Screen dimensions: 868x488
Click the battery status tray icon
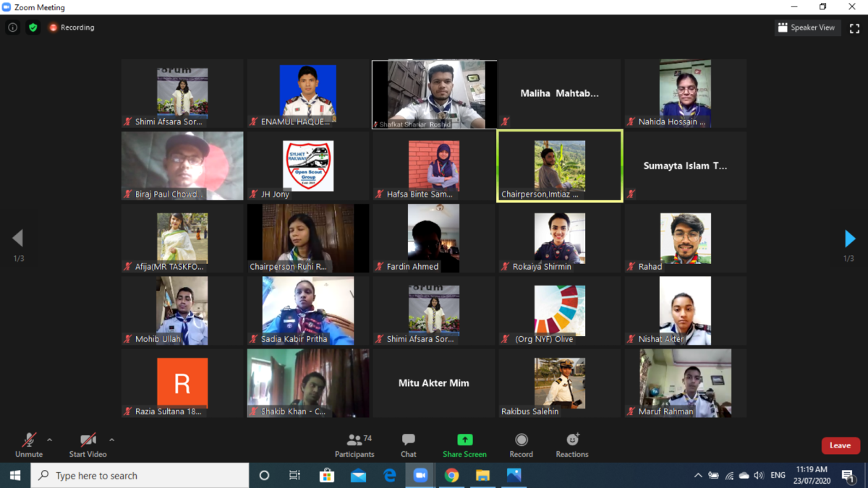tap(714, 475)
